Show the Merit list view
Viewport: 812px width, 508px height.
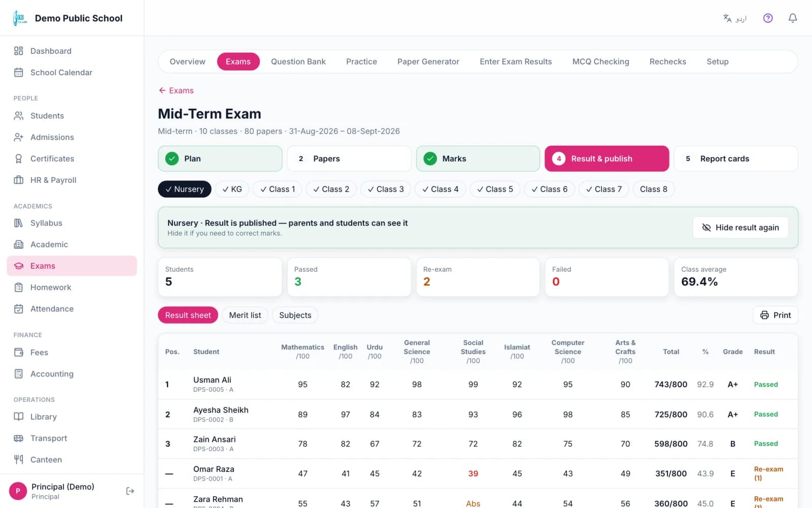(245, 315)
